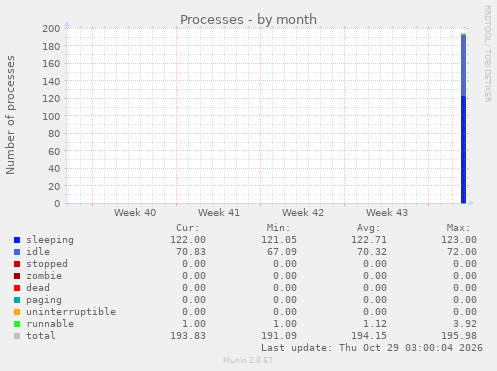Click the dead legend color swatch
This screenshot has height=371, width=497.
coord(17,288)
